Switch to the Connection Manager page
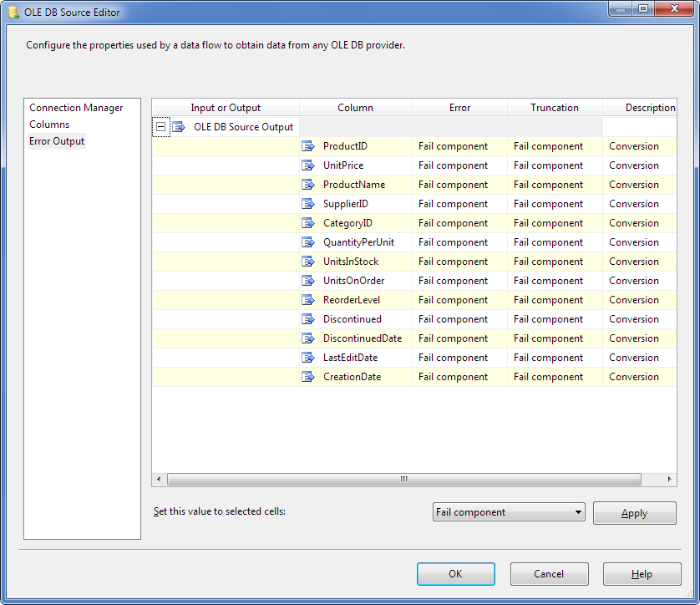700x605 pixels. coord(76,108)
